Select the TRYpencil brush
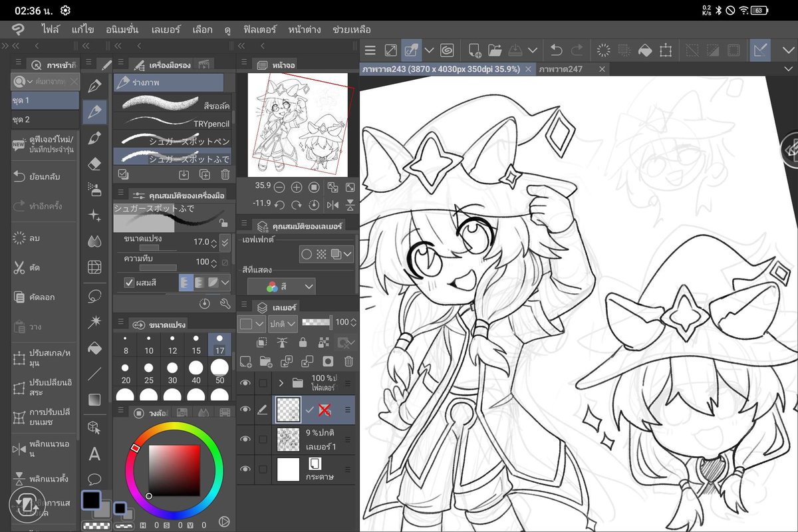Screen dimensions: 798x532 tap(173, 122)
